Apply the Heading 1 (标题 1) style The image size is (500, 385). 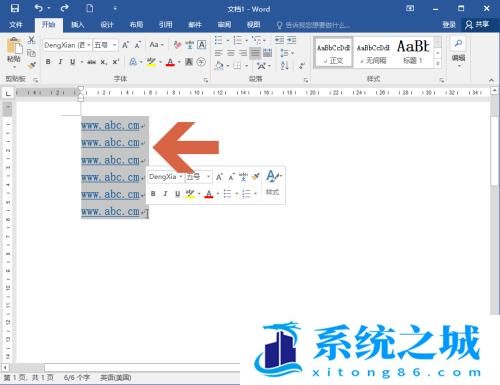click(413, 53)
